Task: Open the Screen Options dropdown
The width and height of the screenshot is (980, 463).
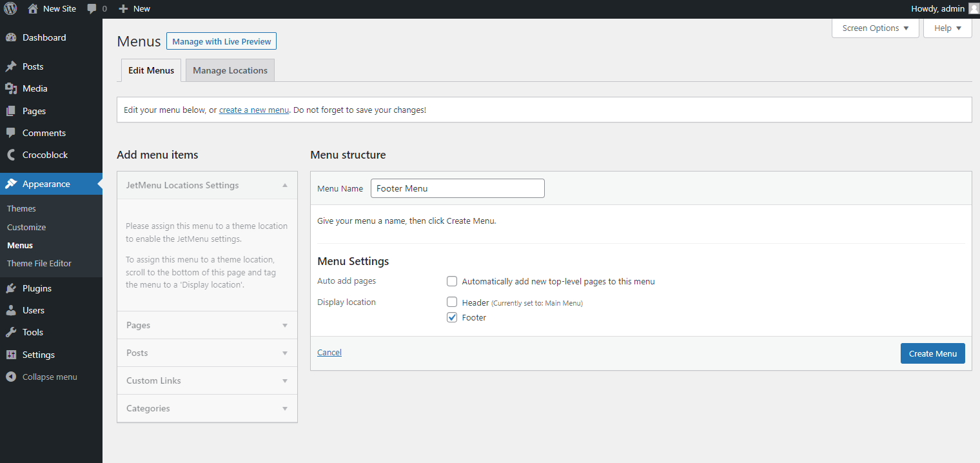Action: [876, 28]
